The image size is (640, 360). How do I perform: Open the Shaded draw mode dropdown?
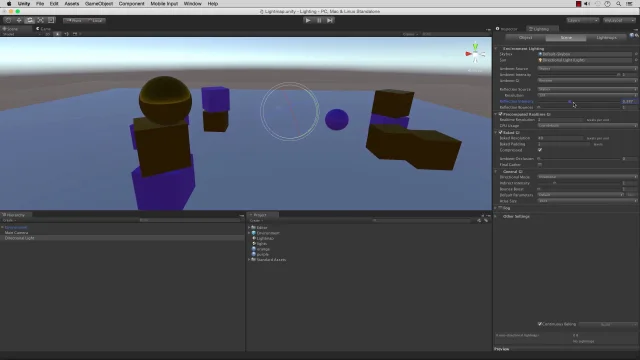(x=21, y=34)
